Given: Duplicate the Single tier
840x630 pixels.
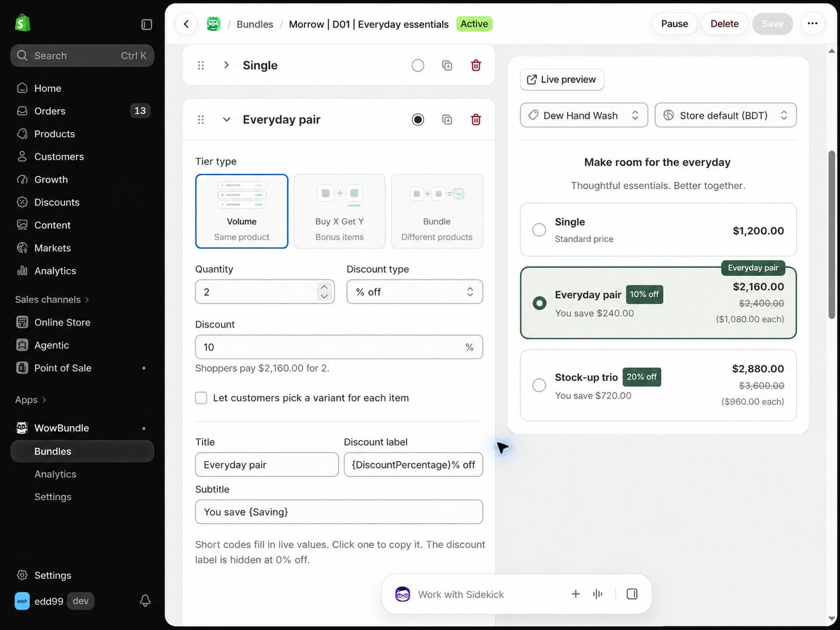Looking at the screenshot, I should [447, 66].
